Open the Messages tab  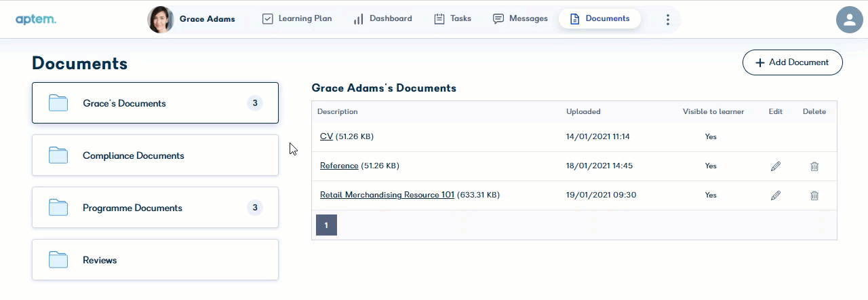click(520, 19)
